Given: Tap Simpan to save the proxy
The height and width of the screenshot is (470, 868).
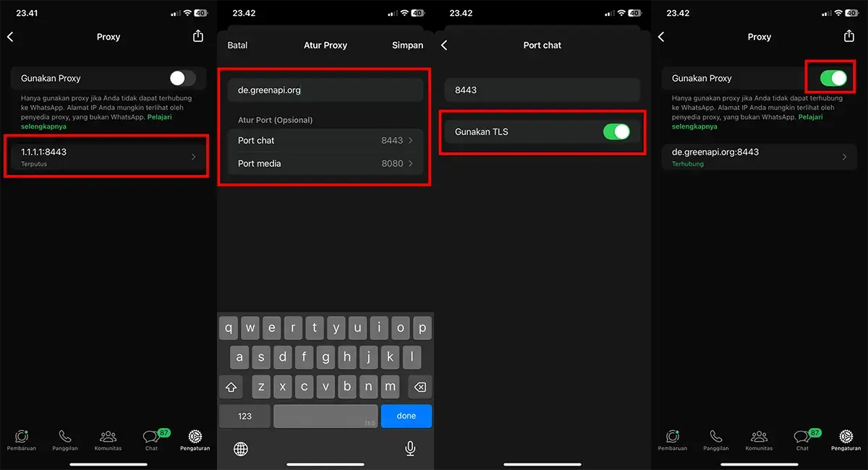Looking at the screenshot, I should pos(407,45).
